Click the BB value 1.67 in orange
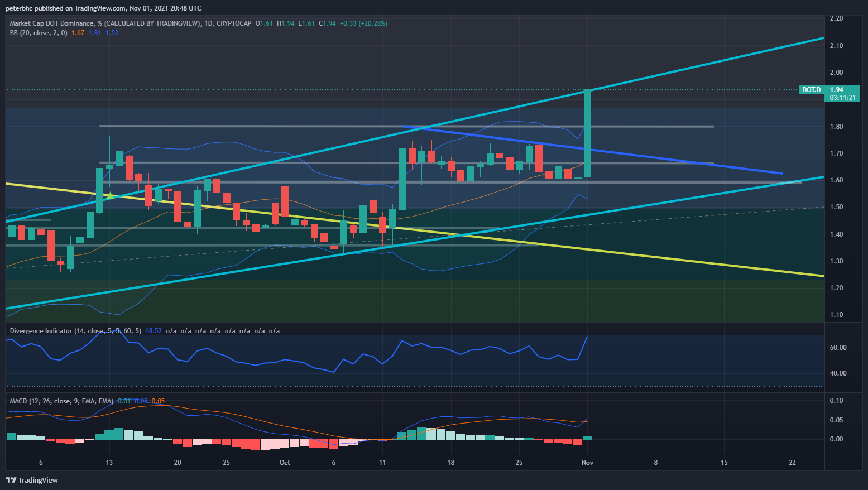The width and height of the screenshot is (868, 490). 78,33
